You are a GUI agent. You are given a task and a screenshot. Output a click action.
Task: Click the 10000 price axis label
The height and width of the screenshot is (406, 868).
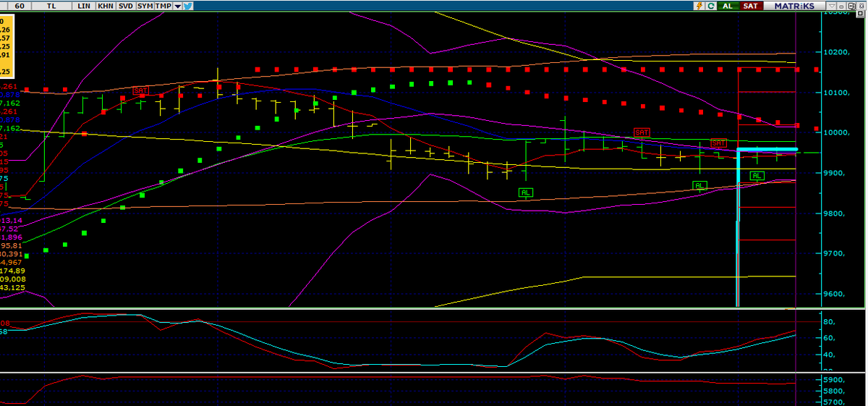[x=836, y=133]
